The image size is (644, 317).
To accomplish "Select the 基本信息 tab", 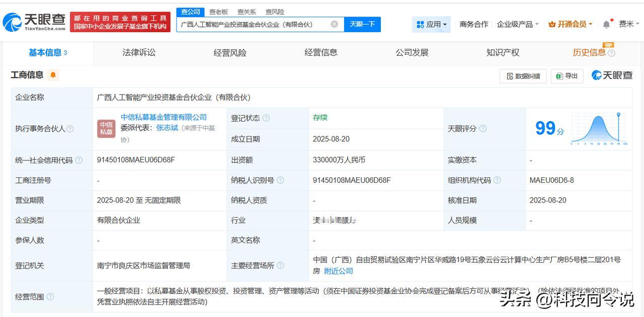I will (48, 53).
